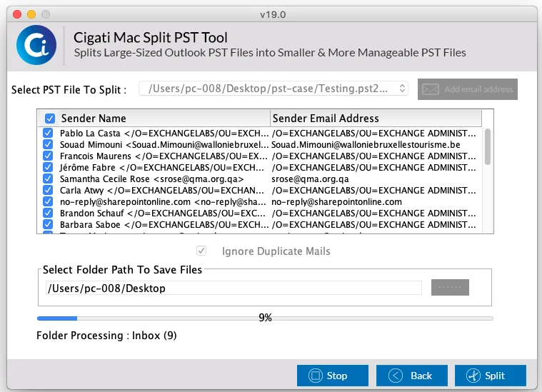Image resolution: width=542 pixels, height=392 pixels.
Task: Click the Split button
Action: click(x=491, y=376)
